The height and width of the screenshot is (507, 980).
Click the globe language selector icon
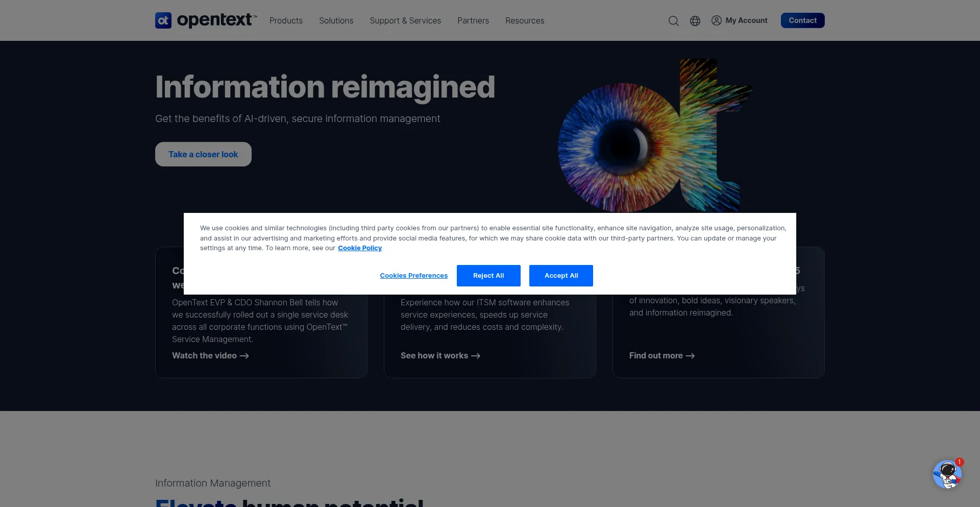pyautogui.click(x=695, y=21)
